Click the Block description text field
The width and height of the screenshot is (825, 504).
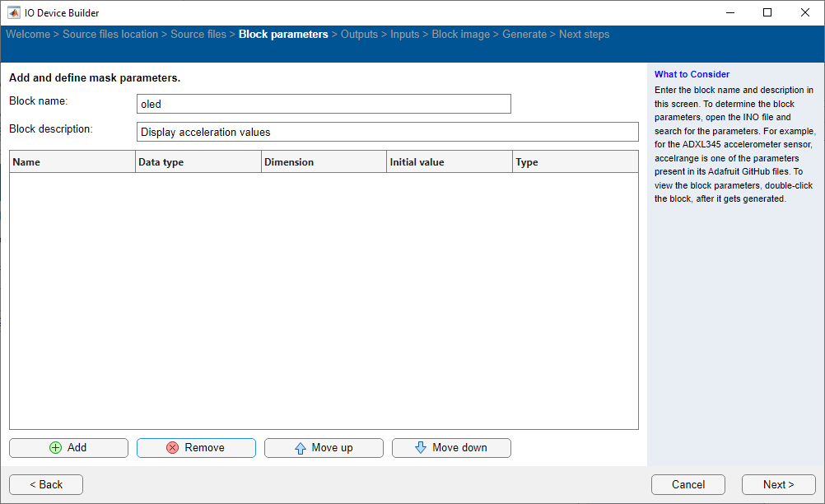point(387,131)
